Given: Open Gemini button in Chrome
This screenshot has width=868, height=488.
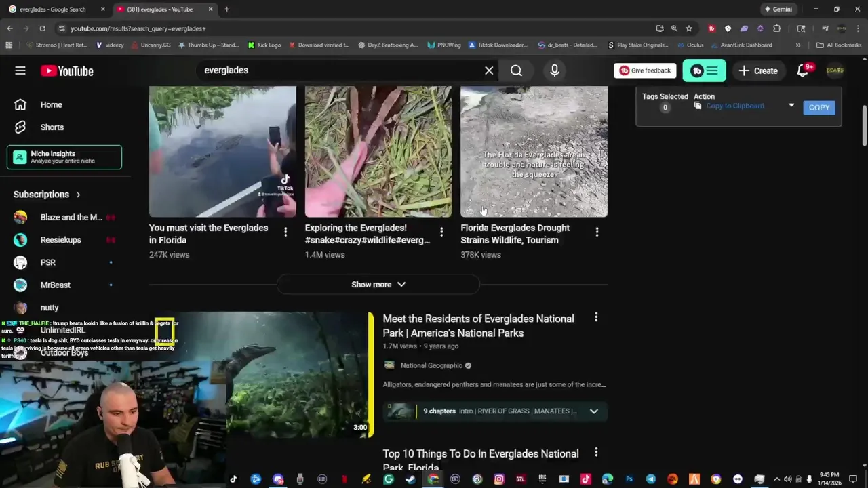Looking at the screenshot, I should point(778,9).
